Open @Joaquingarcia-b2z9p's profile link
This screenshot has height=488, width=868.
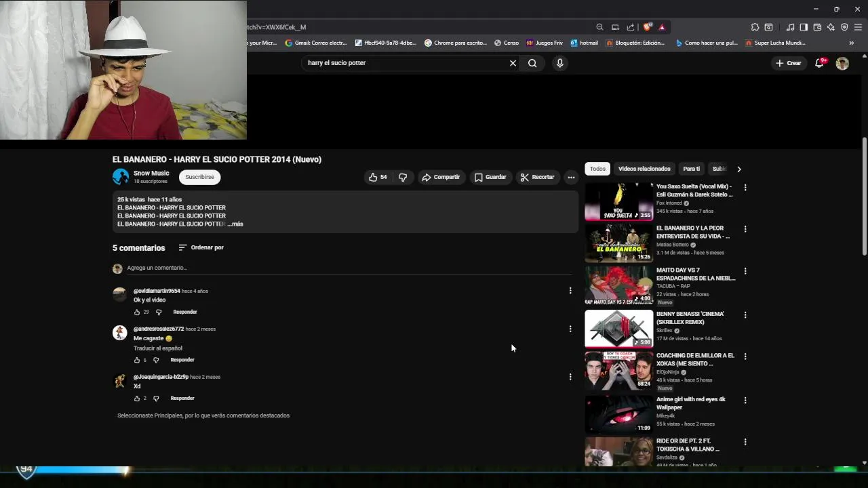(161, 377)
